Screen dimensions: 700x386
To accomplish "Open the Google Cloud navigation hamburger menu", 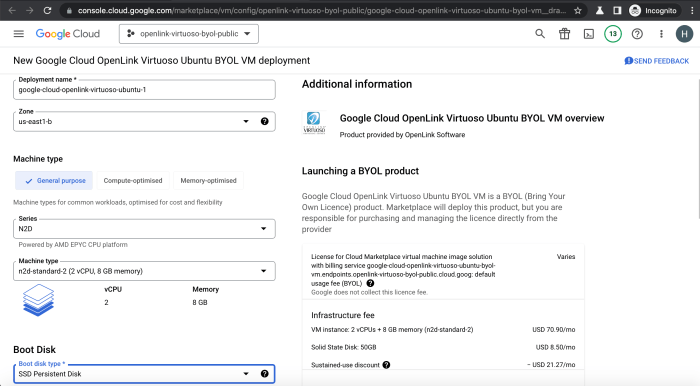I will tap(19, 34).
